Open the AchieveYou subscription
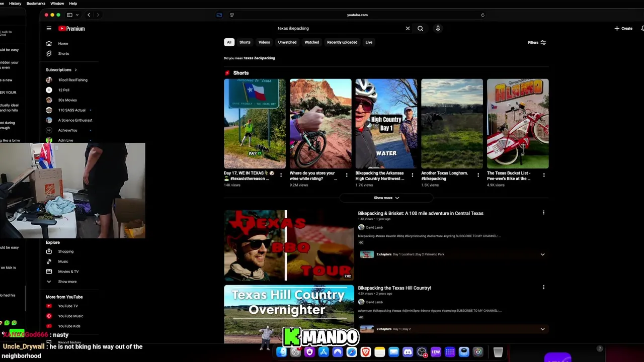 point(68,130)
